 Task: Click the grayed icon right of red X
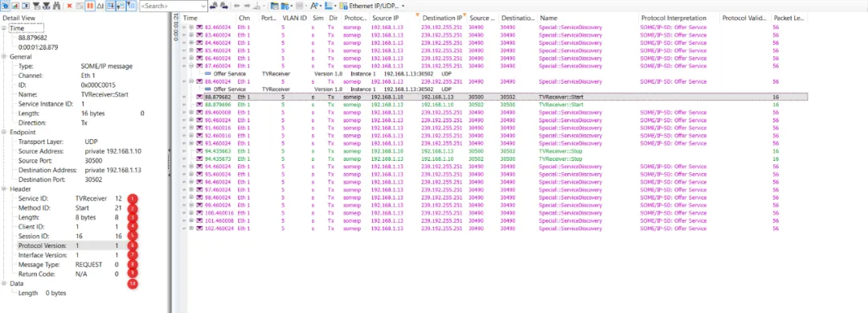[79, 6]
